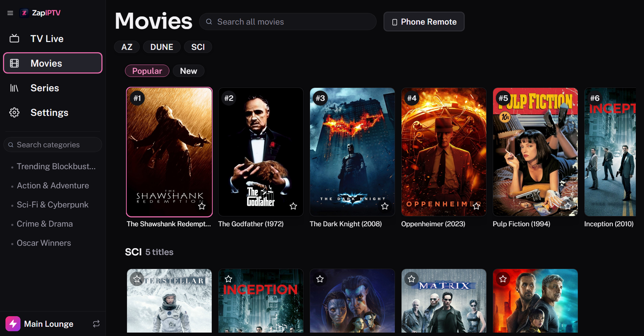Select the SCI filter chip
This screenshot has width=644, height=336.
198,47
